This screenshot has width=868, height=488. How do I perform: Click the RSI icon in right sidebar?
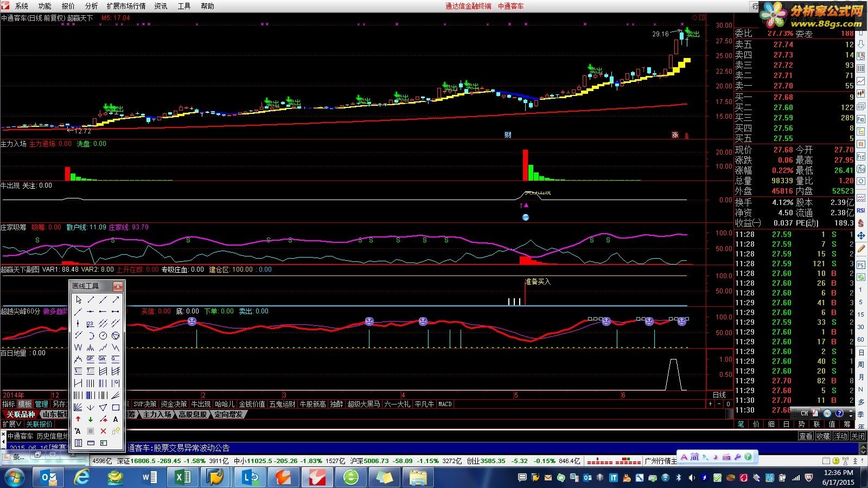(x=861, y=210)
